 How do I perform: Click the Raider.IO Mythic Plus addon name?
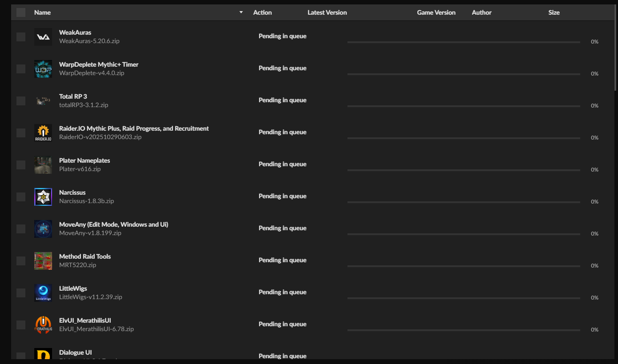134,128
